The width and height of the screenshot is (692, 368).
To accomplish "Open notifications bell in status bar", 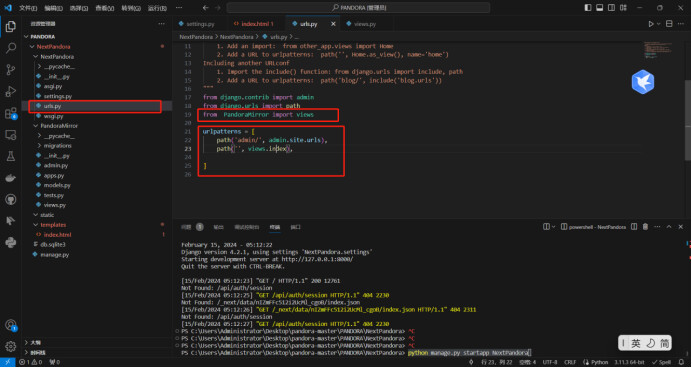I will click(681, 362).
